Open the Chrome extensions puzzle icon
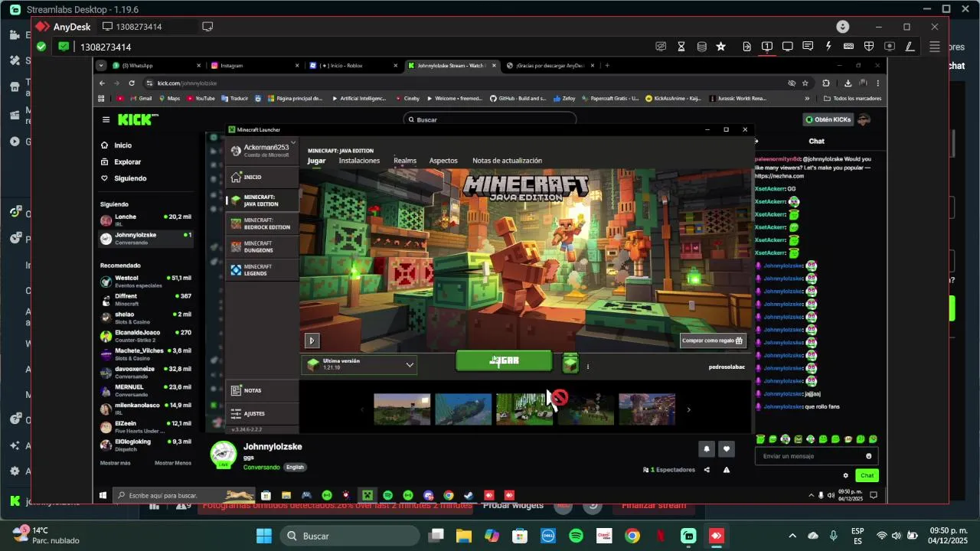 [x=826, y=83]
